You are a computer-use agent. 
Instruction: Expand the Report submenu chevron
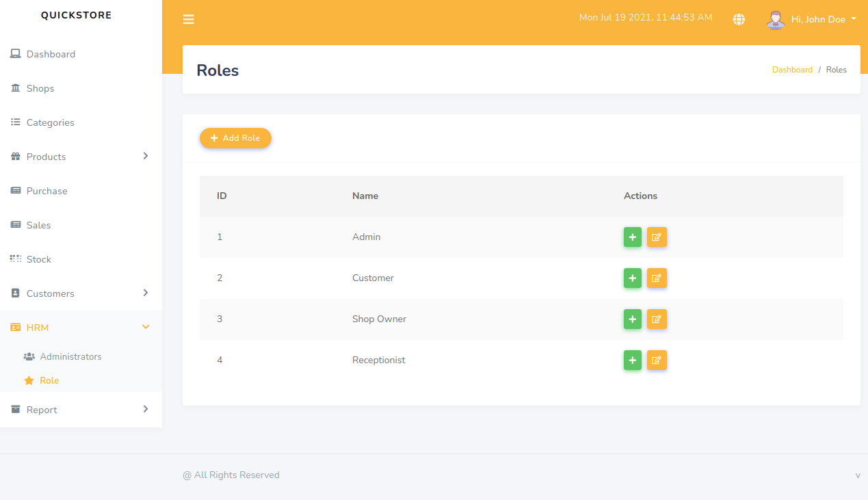145,409
